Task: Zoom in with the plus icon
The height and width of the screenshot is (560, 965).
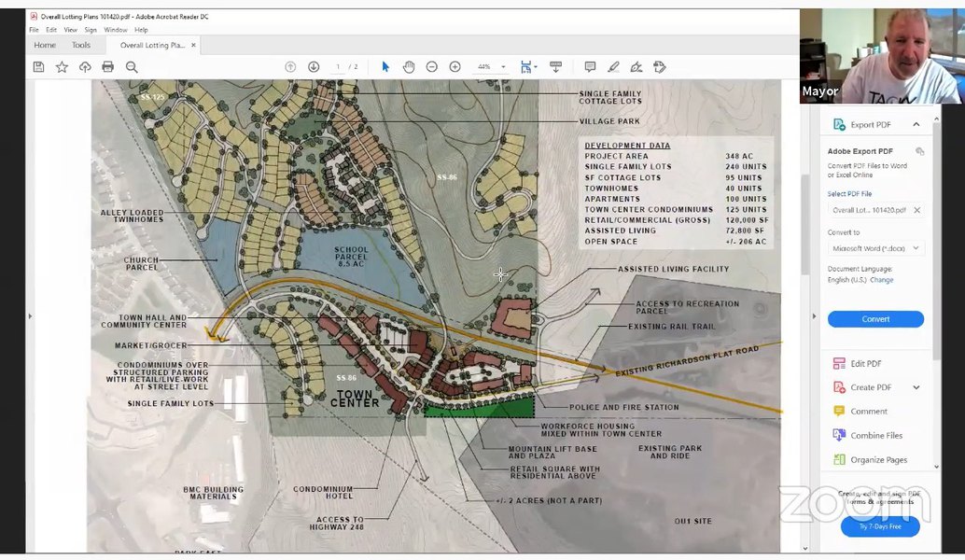Action: (455, 67)
